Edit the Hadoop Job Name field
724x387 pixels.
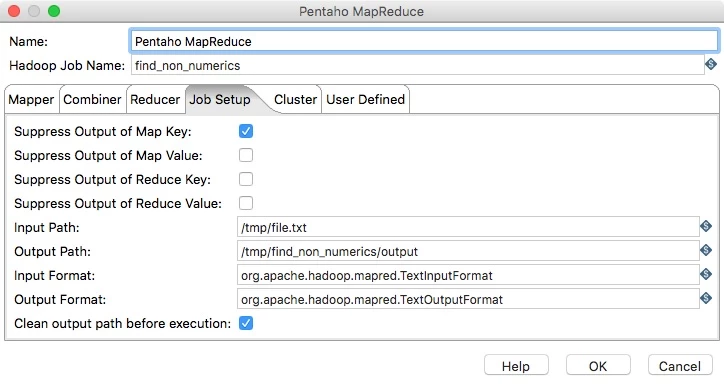click(x=417, y=66)
